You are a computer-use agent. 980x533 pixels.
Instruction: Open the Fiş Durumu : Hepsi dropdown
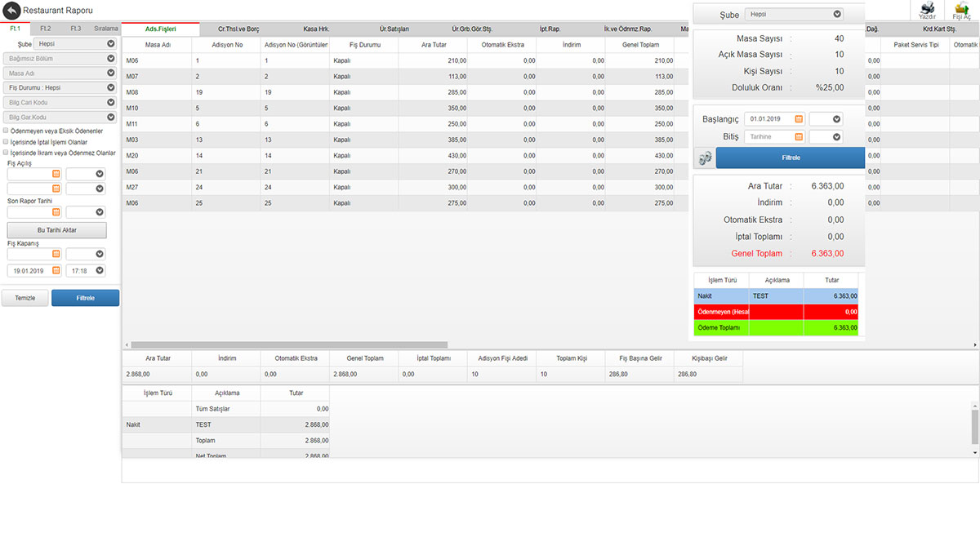pyautogui.click(x=61, y=88)
